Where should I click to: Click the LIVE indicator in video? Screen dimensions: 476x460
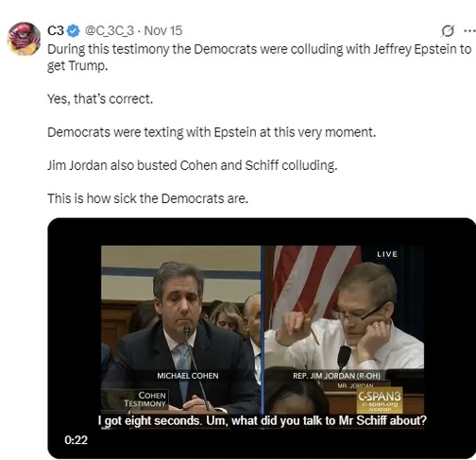[387, 254]
